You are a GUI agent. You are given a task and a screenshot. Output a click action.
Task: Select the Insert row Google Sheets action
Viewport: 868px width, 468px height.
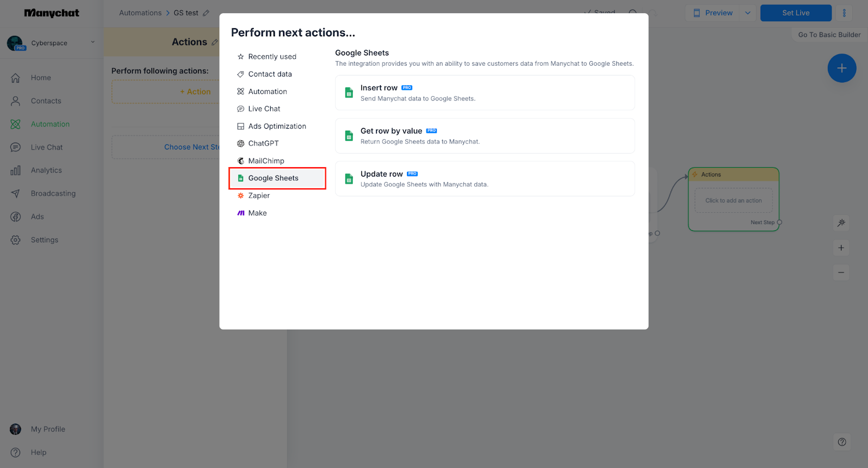(484, 93)
